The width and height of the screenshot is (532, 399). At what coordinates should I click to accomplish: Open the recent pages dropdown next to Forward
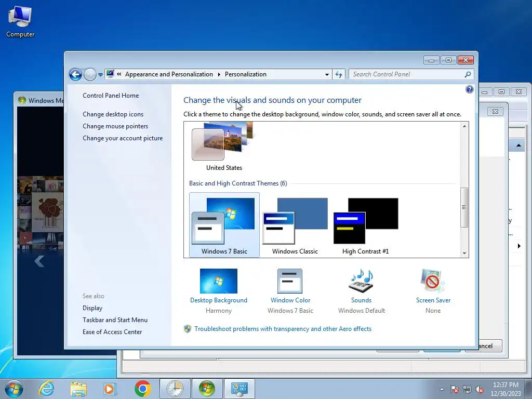pos(100,75)
